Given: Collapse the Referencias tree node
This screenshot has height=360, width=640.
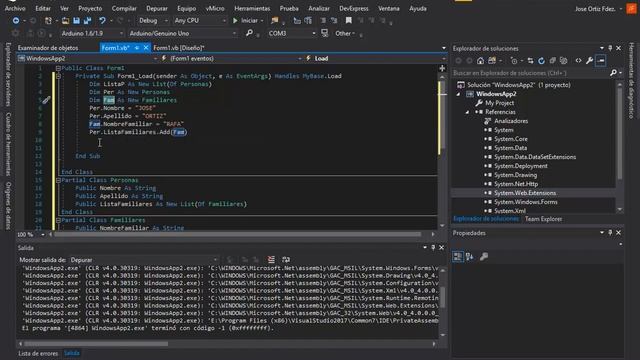Looking at the screenshot, I should 467,112.
